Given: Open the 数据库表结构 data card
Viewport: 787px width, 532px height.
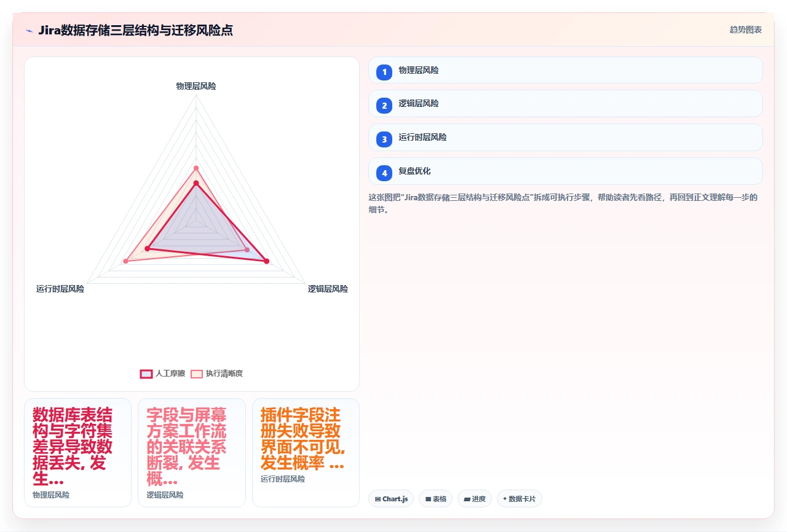Looking at the screenshot, I should (x=77, y=453).
